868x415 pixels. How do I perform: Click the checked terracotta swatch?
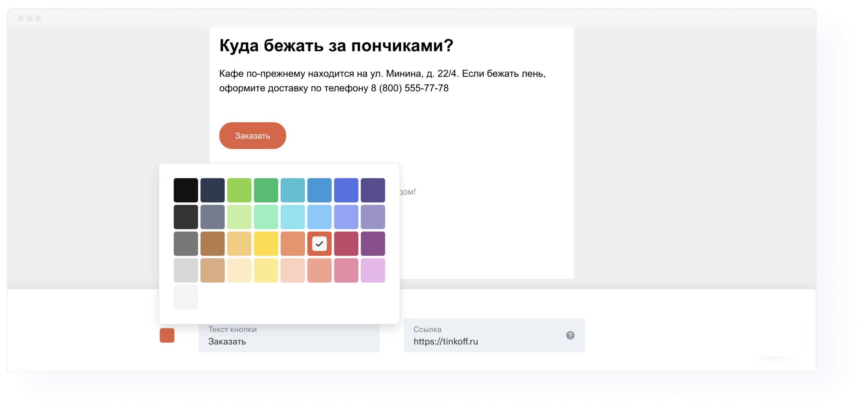(320, 244)
